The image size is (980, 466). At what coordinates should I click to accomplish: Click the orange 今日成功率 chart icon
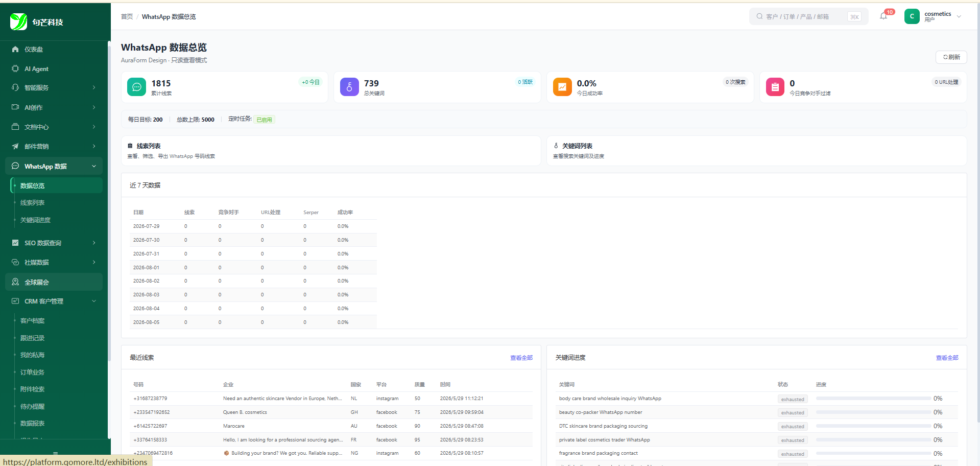[562, 87]
